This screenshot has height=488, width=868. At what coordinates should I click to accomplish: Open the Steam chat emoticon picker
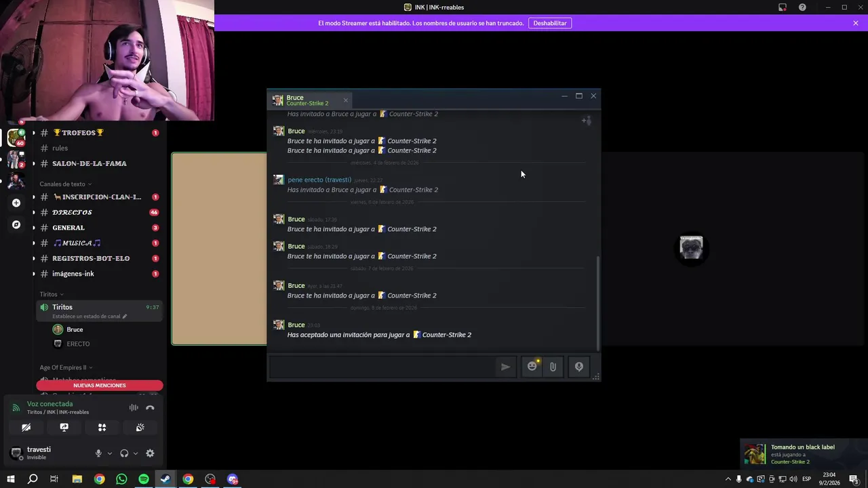click(x=532, y=367)
